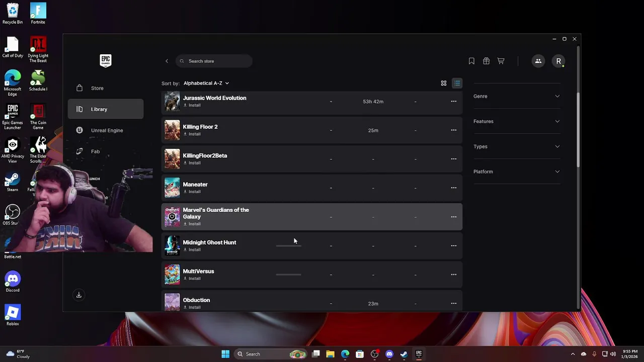Image resolution: width=644 pixels, height=362 pixels.
Task: Click the Killing Floor 2 thumbnail
Action: (x=172, y=130)
